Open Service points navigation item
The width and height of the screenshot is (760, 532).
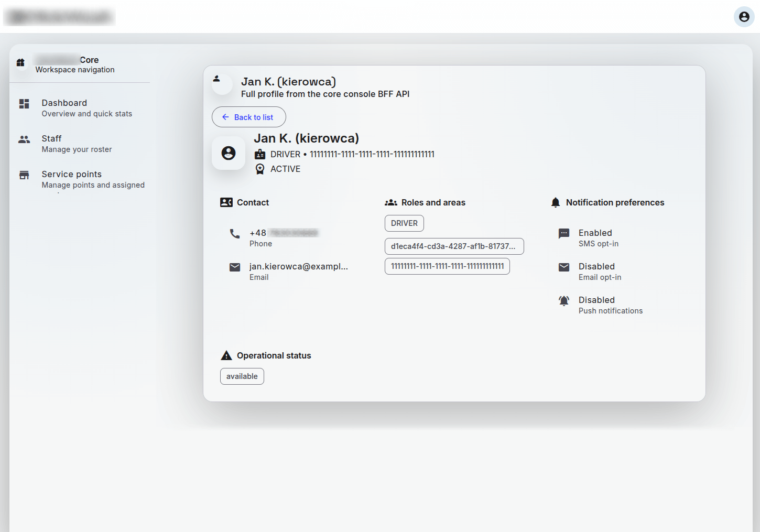coord(72,175)
